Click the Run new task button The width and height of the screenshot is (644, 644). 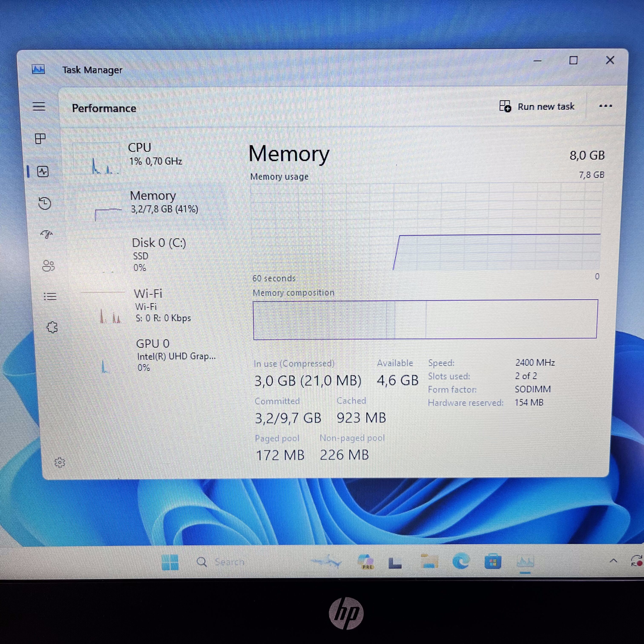pos(537,106)
